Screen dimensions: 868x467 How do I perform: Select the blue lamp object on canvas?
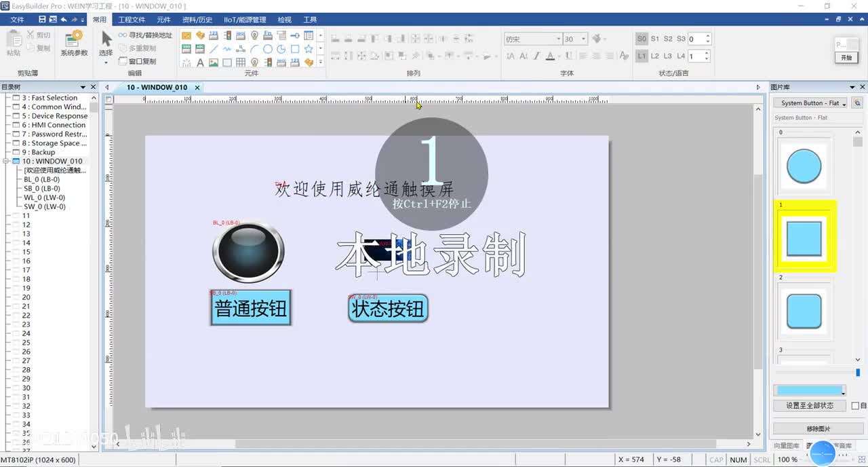(x=248, y=251)
